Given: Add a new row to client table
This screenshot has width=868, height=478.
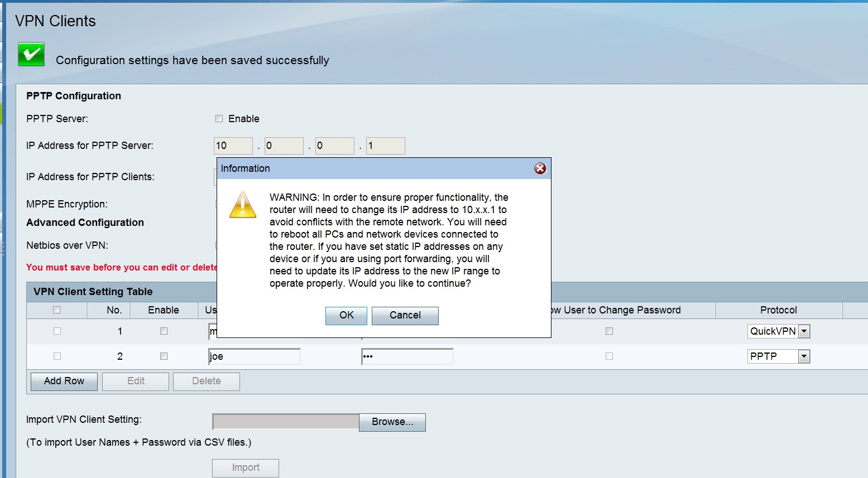Looking at the screenshot, I should pos(64,382).
